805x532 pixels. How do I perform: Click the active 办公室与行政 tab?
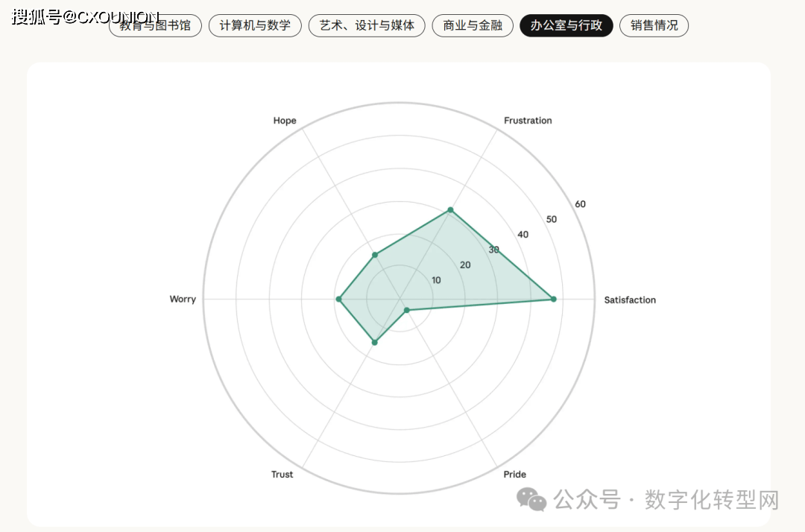566,25
